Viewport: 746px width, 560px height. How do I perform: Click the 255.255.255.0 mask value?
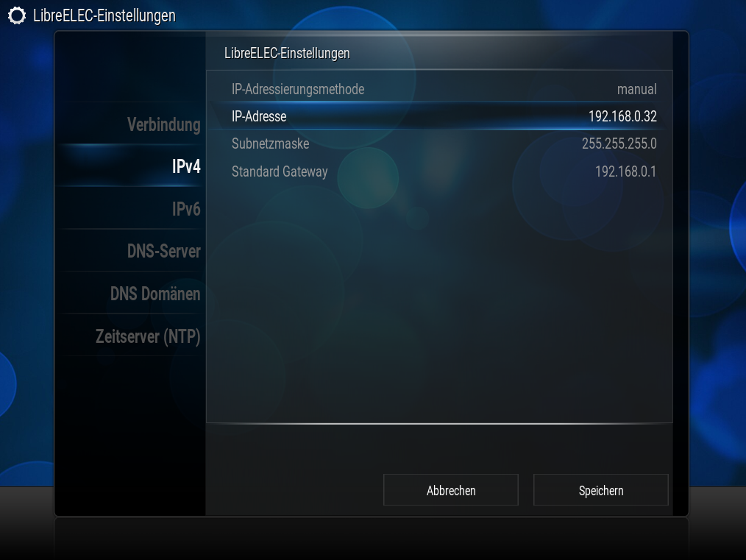click(x=619, y=143)
